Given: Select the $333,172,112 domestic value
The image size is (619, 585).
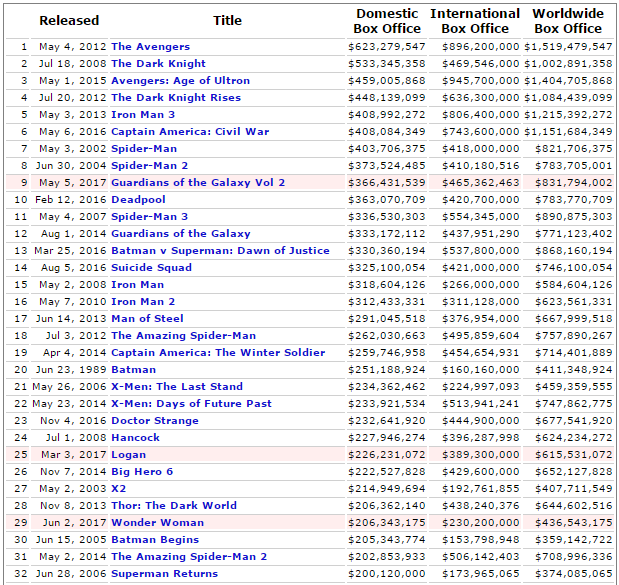Looking at the screenshot, I should pyautogui.click(x=386, y=233).
